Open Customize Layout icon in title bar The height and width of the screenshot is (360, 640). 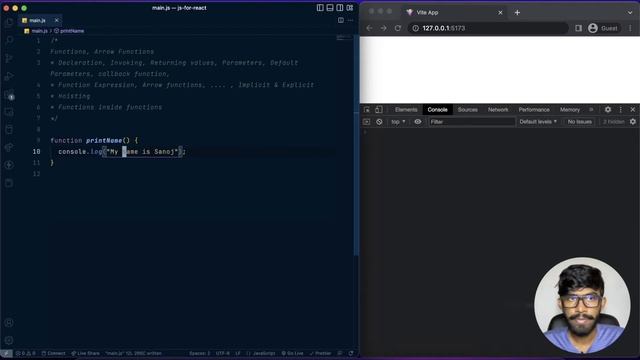[350, 8]
